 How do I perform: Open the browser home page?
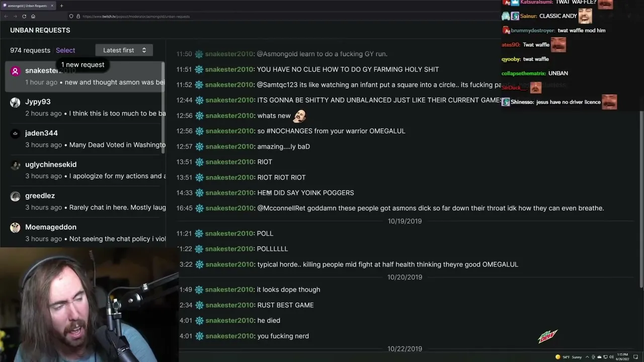(x=33, y=17)
